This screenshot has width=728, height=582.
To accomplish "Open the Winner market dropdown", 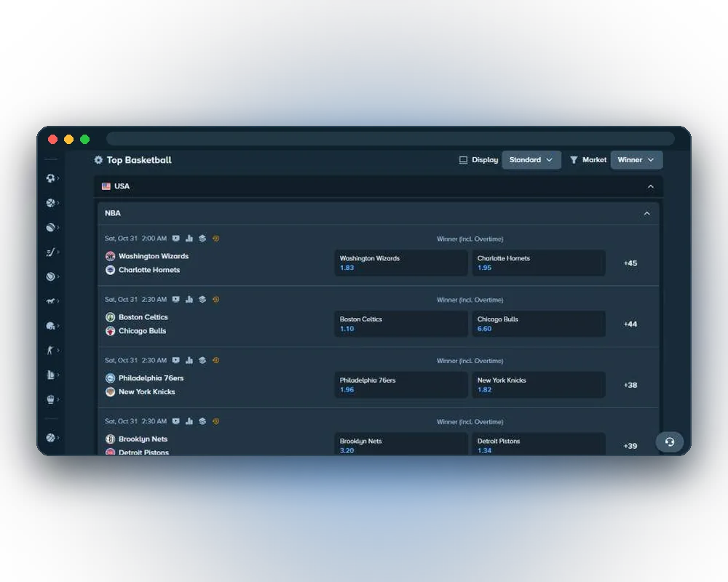I will 636,159.
